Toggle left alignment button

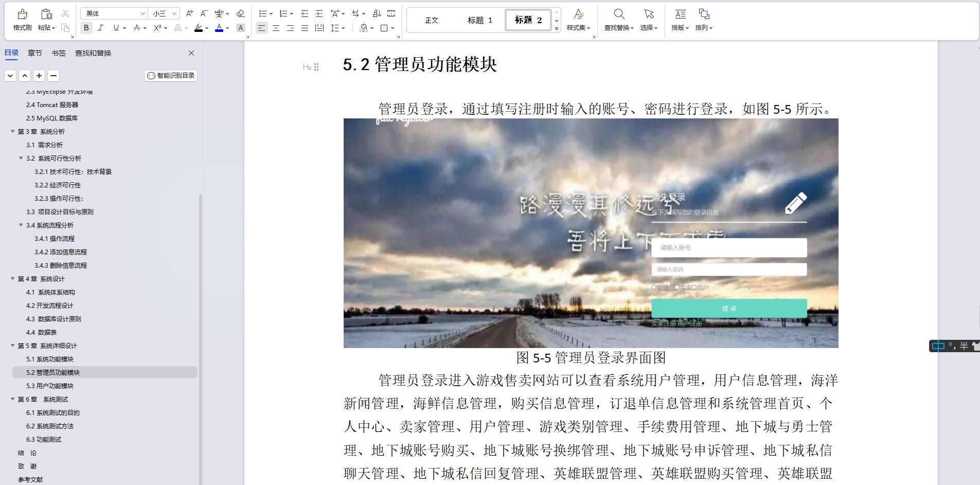point(261,28)
